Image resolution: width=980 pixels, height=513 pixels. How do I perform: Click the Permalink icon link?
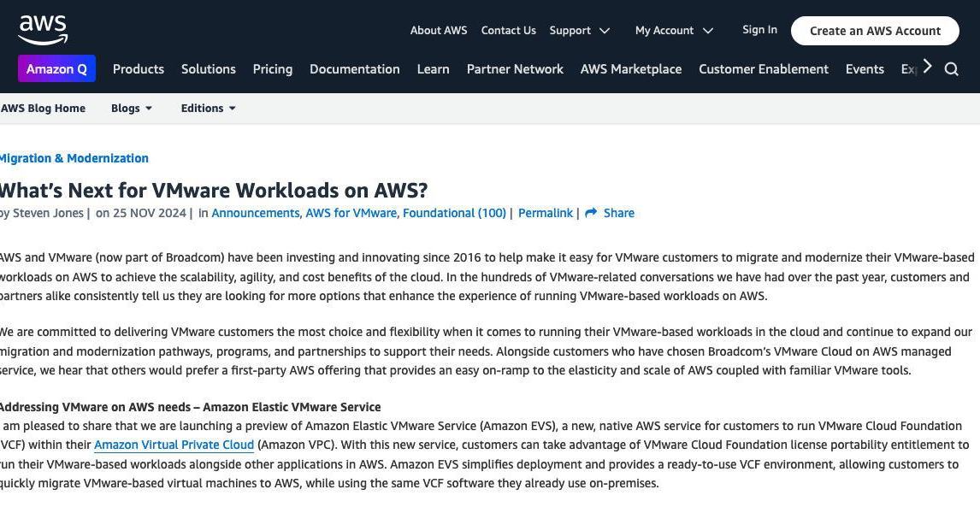(x=545, y=212)
